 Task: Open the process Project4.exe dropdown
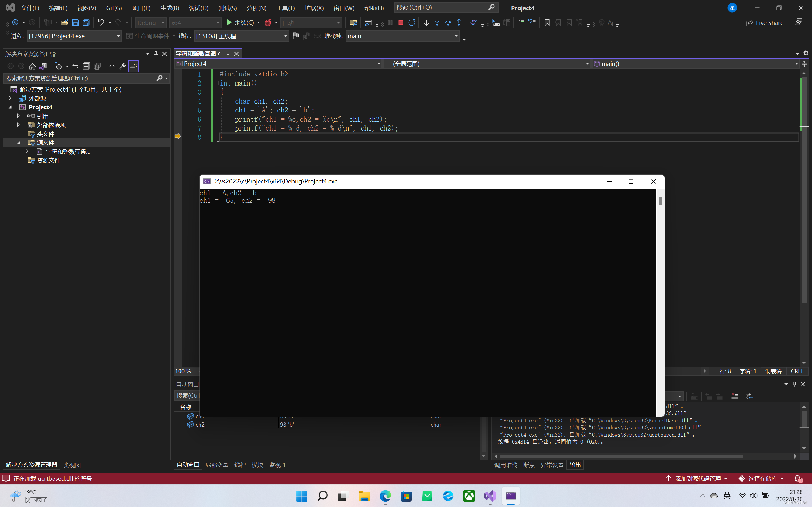[x=118, y=36]
